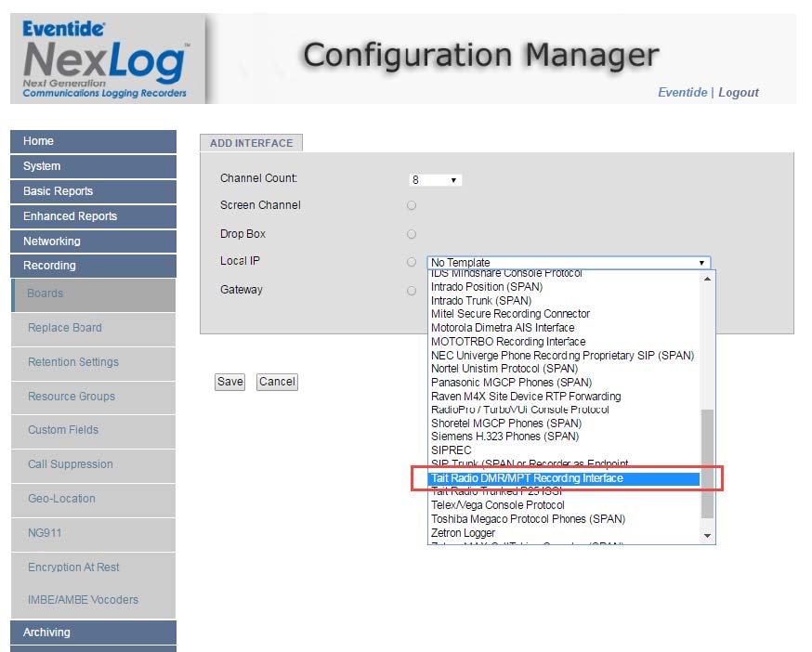812x652 pixels.
Task: Open the Boards page
Action: (x=93, y=295)
